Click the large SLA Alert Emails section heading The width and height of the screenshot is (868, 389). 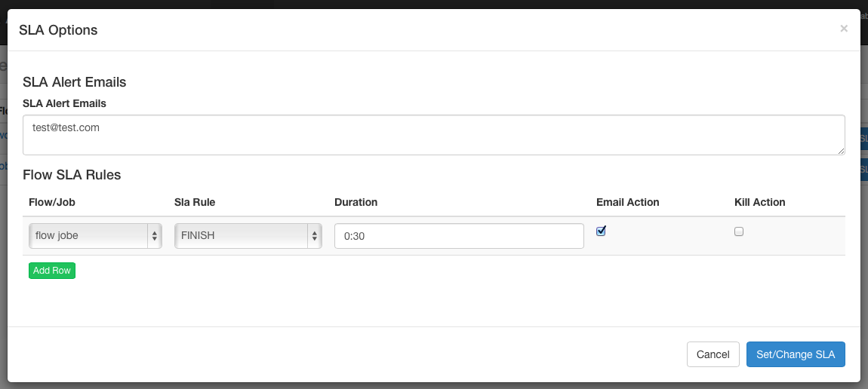pos(74,82)
